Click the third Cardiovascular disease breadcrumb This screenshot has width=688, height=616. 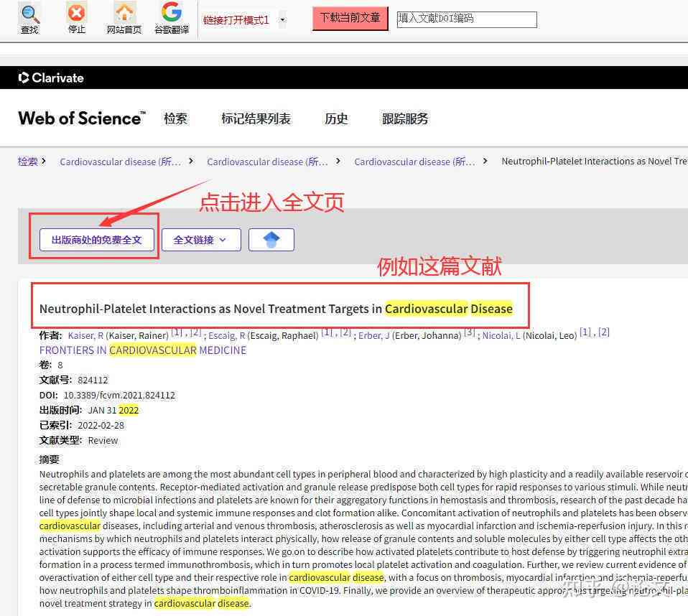[414, 162]
